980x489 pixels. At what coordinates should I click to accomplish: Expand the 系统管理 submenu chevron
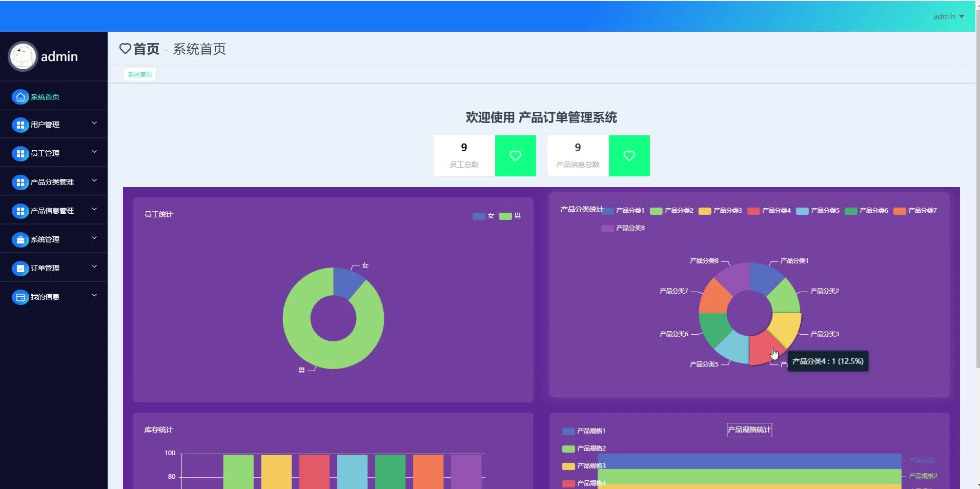pos(94,238)
